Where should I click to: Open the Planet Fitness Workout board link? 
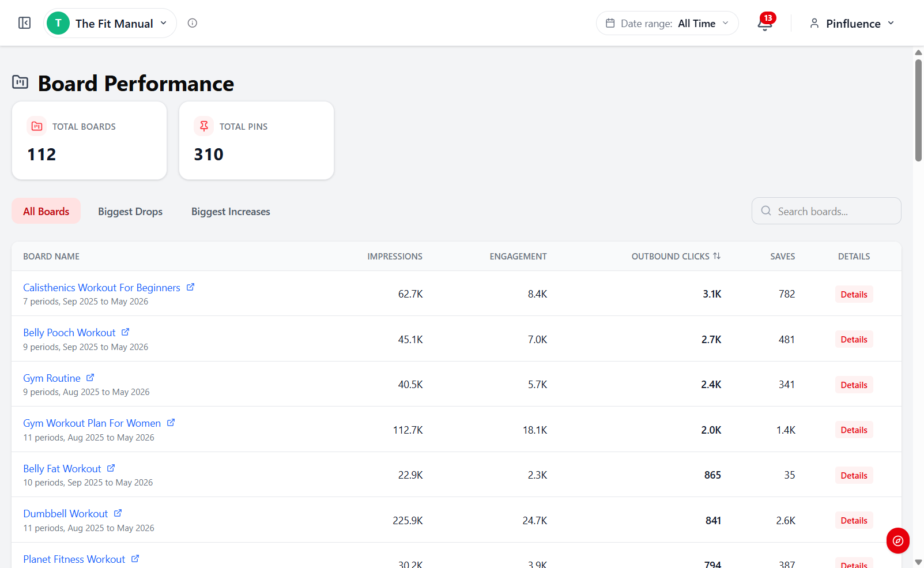click(74, 559)
